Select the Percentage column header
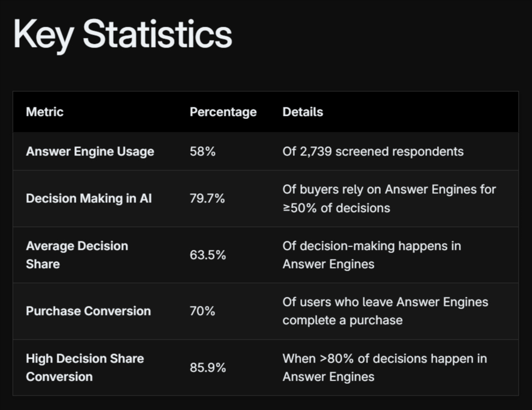 (223, 112)
